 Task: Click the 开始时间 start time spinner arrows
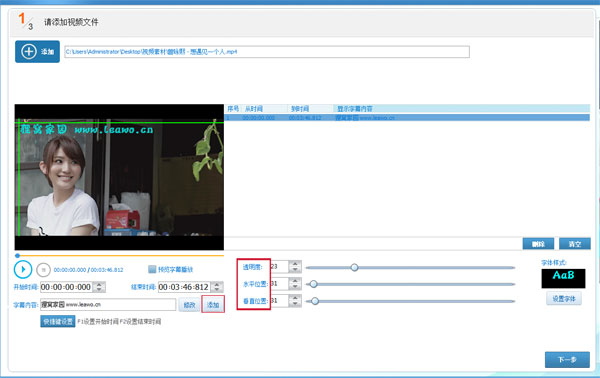pyautogui.click(x=99, y=287)
